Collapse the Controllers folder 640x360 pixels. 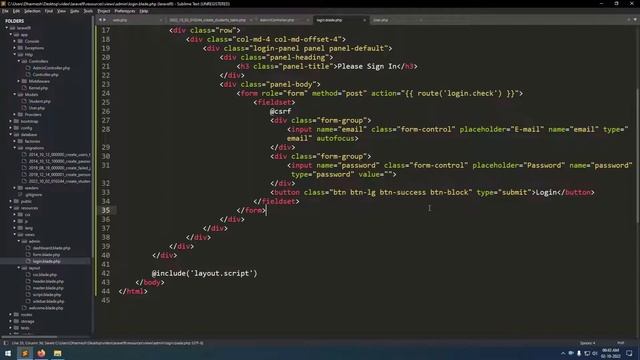[x=19, y=61]
